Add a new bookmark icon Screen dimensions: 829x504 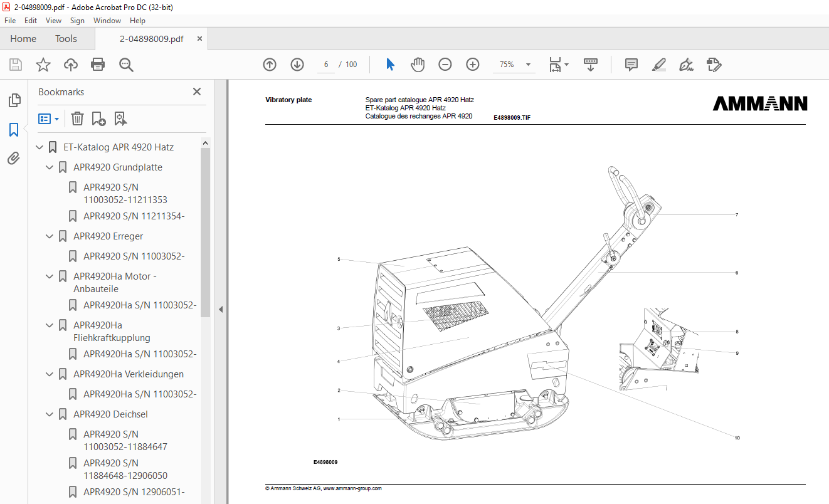98,118
